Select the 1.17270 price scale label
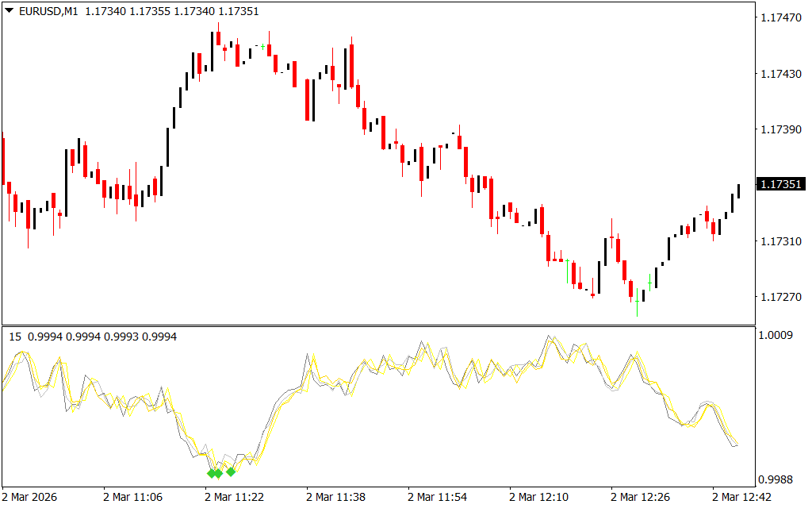The image size is (812, 508). (x=782, y=297)
